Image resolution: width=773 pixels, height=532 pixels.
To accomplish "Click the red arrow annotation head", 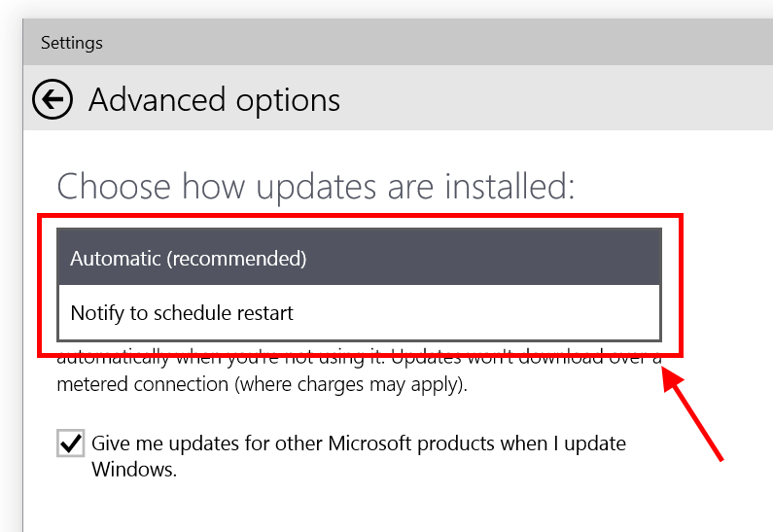I will pyautogui.click(x=672, y=379).
